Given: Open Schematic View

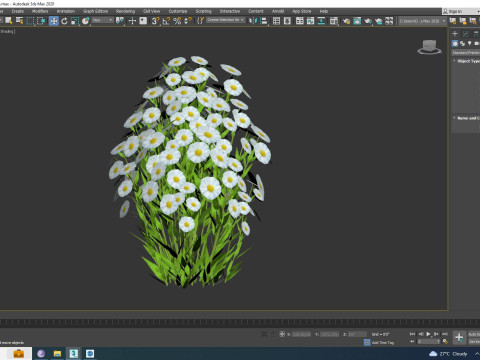Looking at the screenshot, I should (321, 21).
